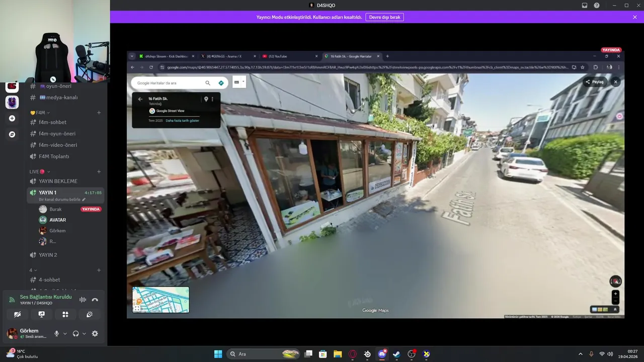The height and width of the screenshot is (362, 644).
Task: Open the f4m-sohbet channel
Action: point(65,122)
